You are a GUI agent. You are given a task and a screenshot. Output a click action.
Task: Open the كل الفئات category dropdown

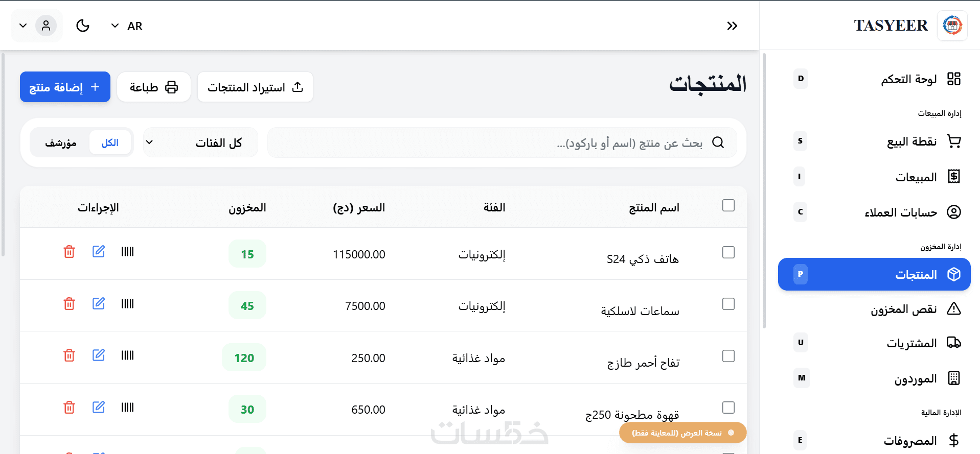[200, 142]
